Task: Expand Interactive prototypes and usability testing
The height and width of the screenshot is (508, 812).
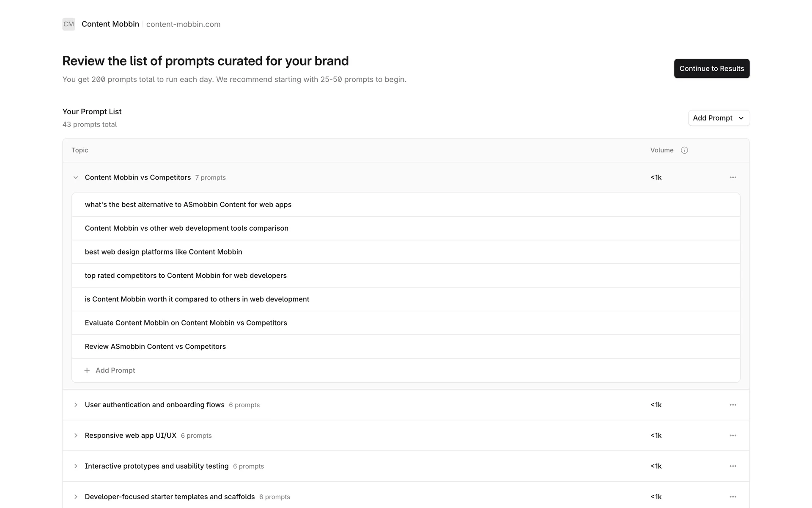Action: coord(76,466)
